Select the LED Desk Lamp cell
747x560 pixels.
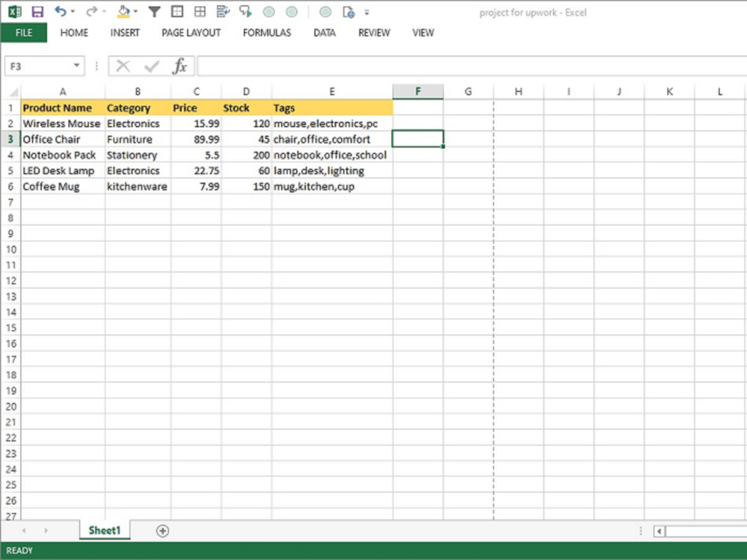63,171
